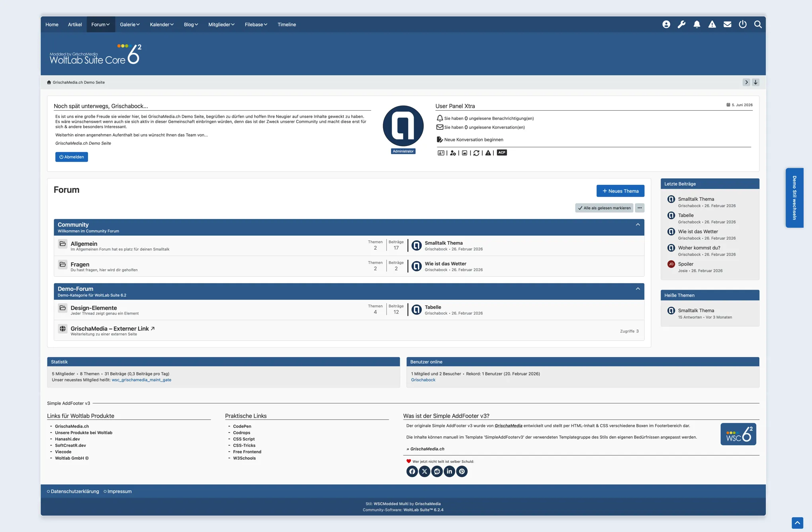
Task: Click the avatar image icon in User Panel
Action: tap(464, 153)
